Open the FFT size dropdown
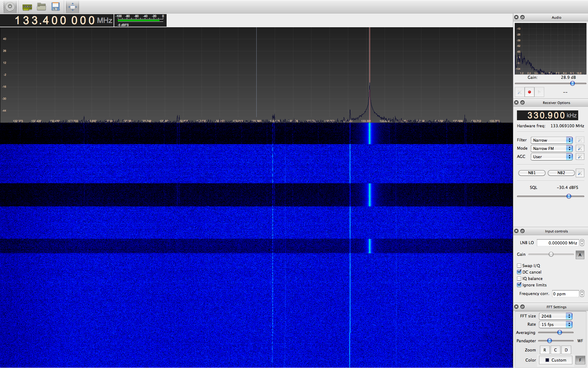The image size is (588, 368). 555,316
